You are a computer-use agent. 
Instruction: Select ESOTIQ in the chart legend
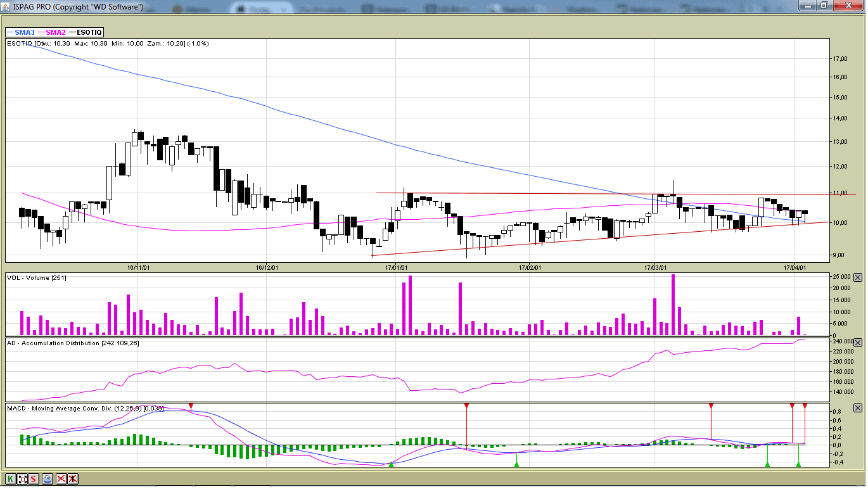86,32
